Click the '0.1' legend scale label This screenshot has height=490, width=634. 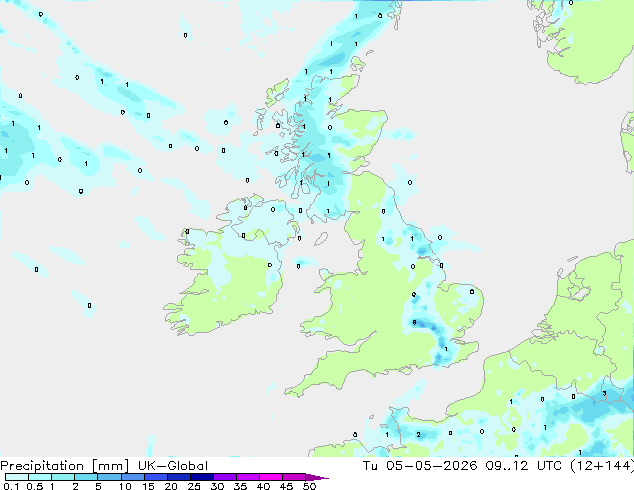11,486
